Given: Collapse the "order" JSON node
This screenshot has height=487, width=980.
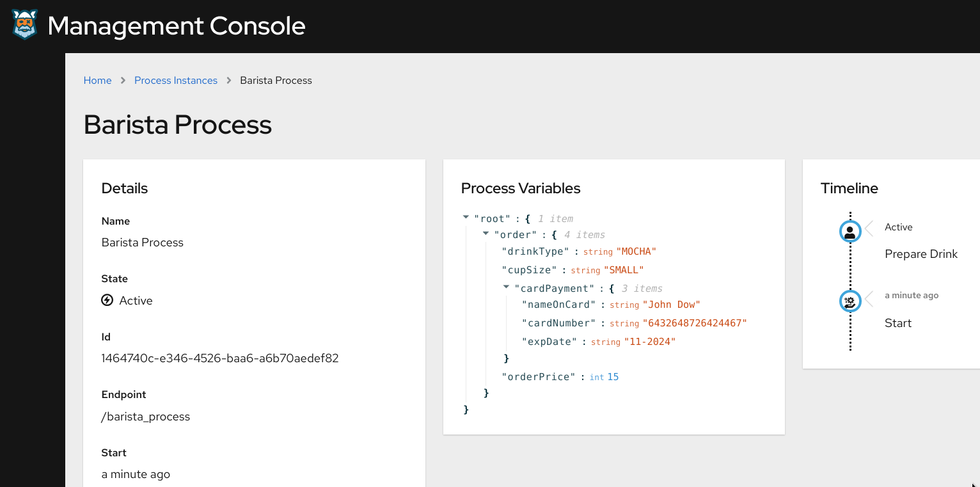Looking at the screenshot, I should tap(486, 234).
